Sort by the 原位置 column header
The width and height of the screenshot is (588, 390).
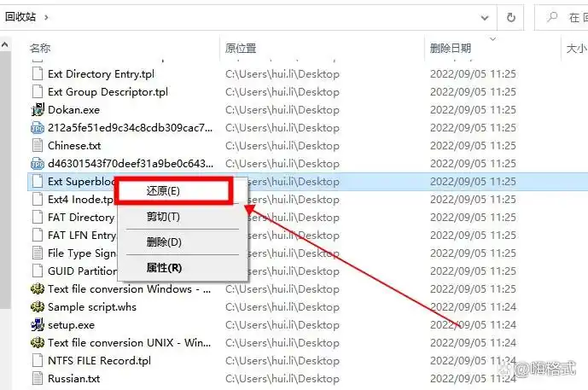coord(241,48)
